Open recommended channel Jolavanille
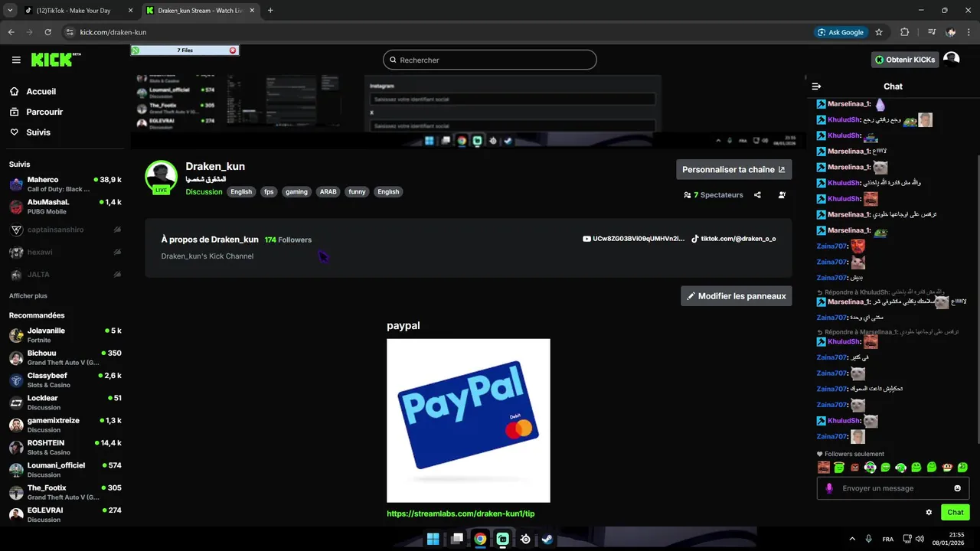 click(x=65, y=335)
